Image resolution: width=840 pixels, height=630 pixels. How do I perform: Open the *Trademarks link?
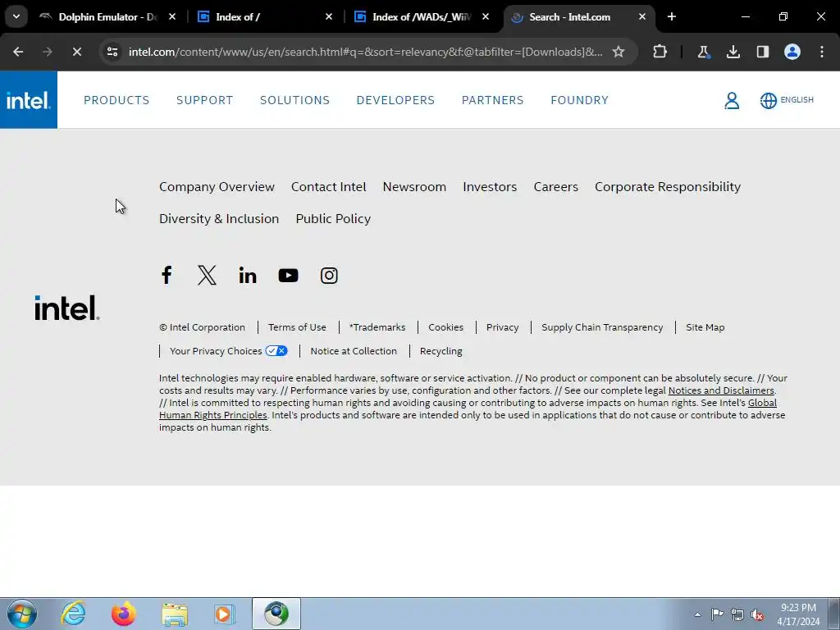click(377, 327)
